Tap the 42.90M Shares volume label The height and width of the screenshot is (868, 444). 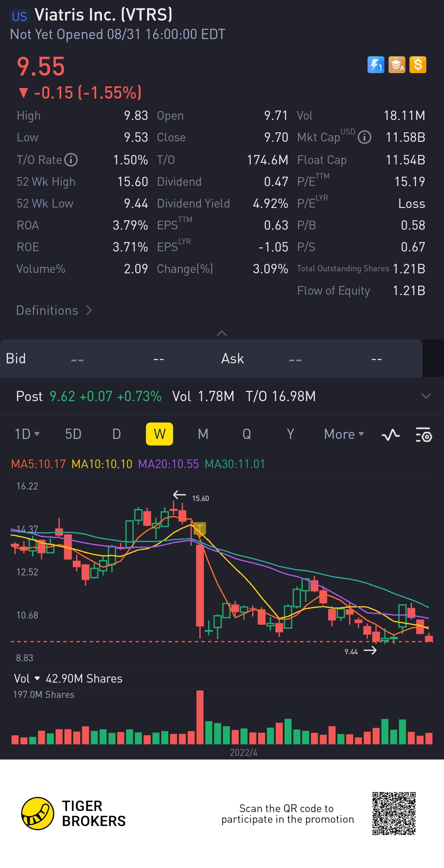pos(84,679)
